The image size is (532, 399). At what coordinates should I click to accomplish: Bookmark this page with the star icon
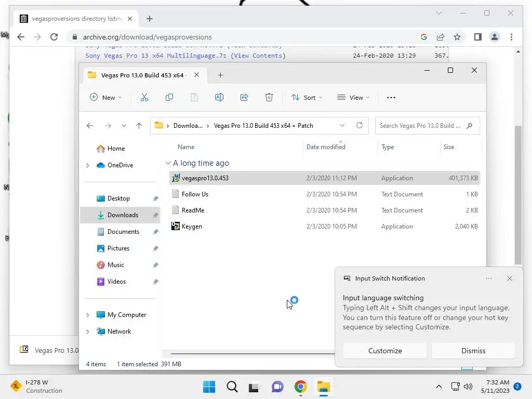[x=457, y=37]
